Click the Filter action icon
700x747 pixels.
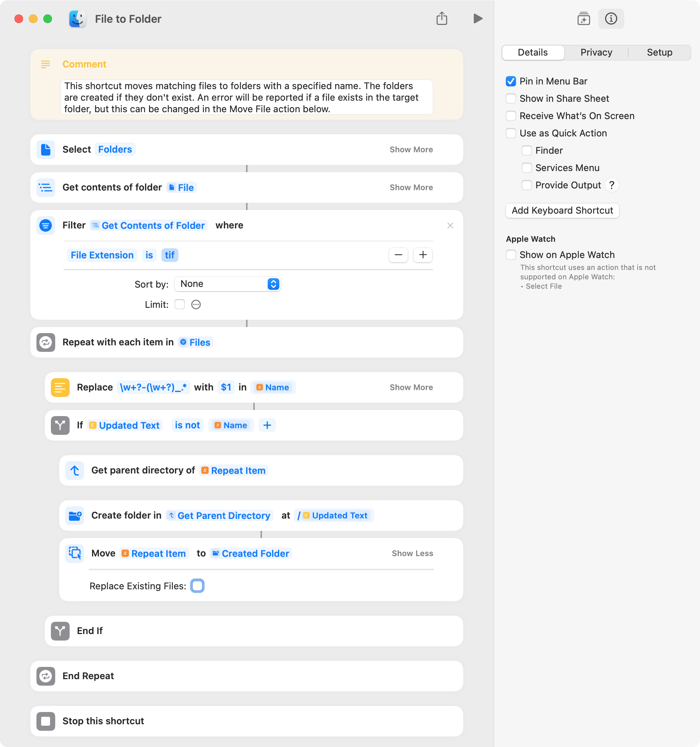pyautogui.click(x=46, y=226)
